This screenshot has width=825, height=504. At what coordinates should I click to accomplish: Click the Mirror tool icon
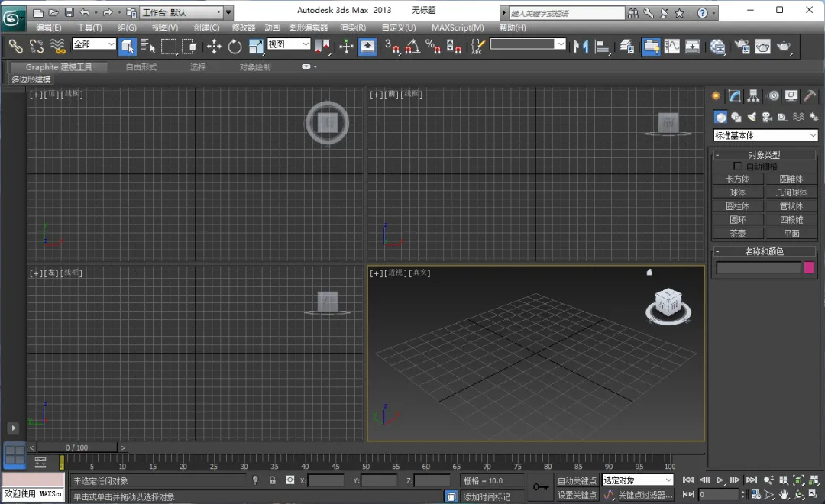coord(581,47)
